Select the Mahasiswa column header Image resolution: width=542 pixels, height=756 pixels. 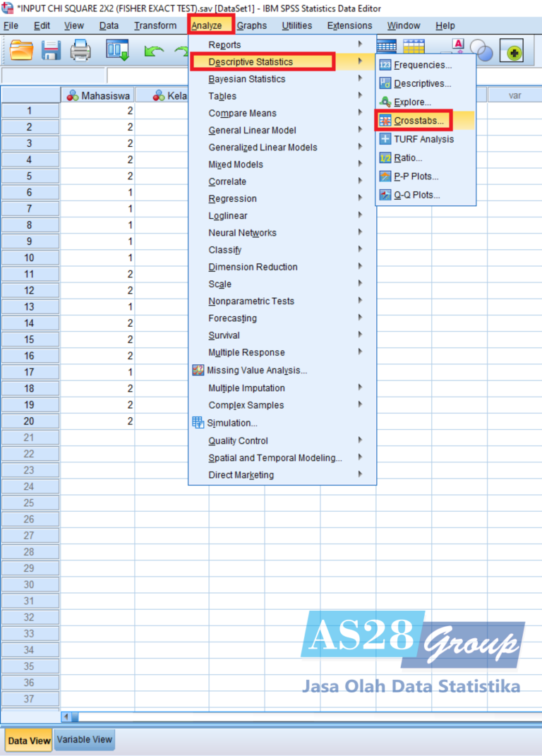[97, 95]
